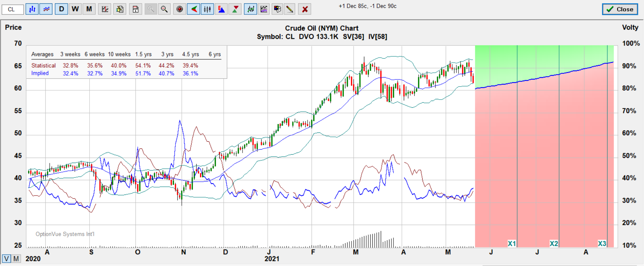Click the X1 expiration marker

[512, 244]
